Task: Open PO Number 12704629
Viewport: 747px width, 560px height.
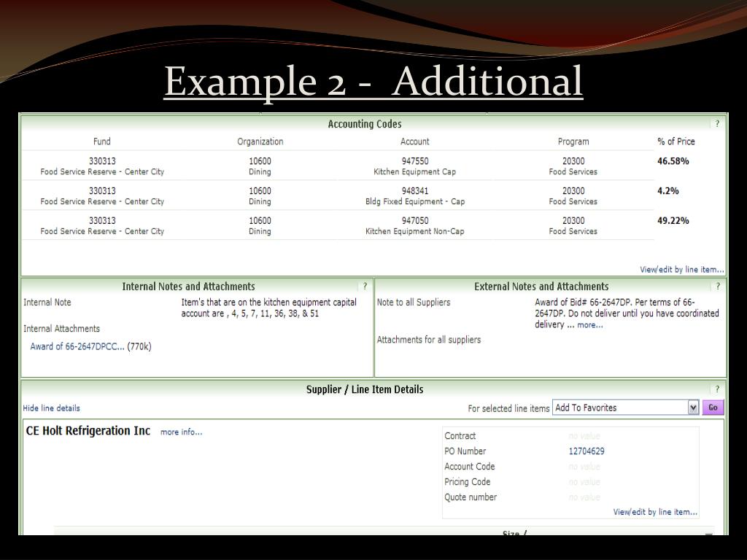Action: coord(587,451)
